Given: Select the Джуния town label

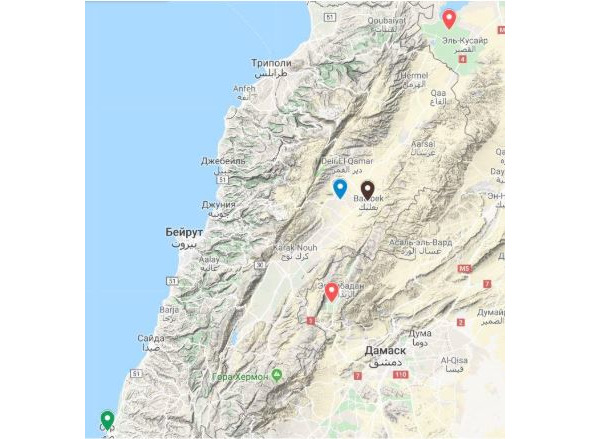Looking at the screenshot, I should coord(219,205).
